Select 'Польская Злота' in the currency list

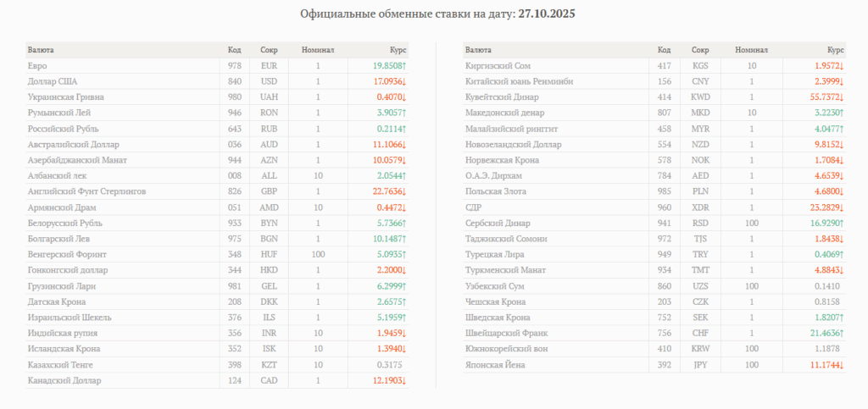(497, 191)
